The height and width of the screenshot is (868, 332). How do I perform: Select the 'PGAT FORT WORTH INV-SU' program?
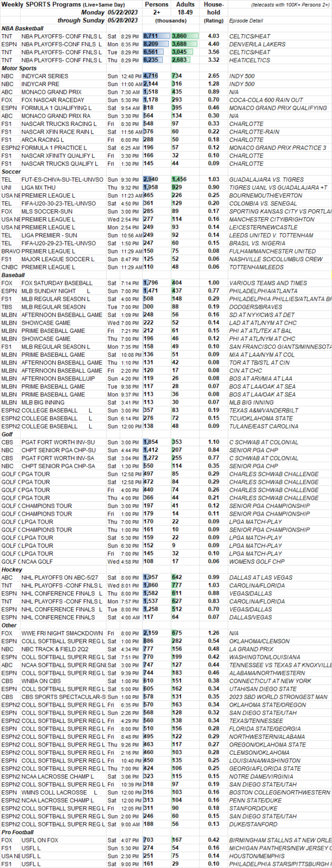click(x=58, y=442)
